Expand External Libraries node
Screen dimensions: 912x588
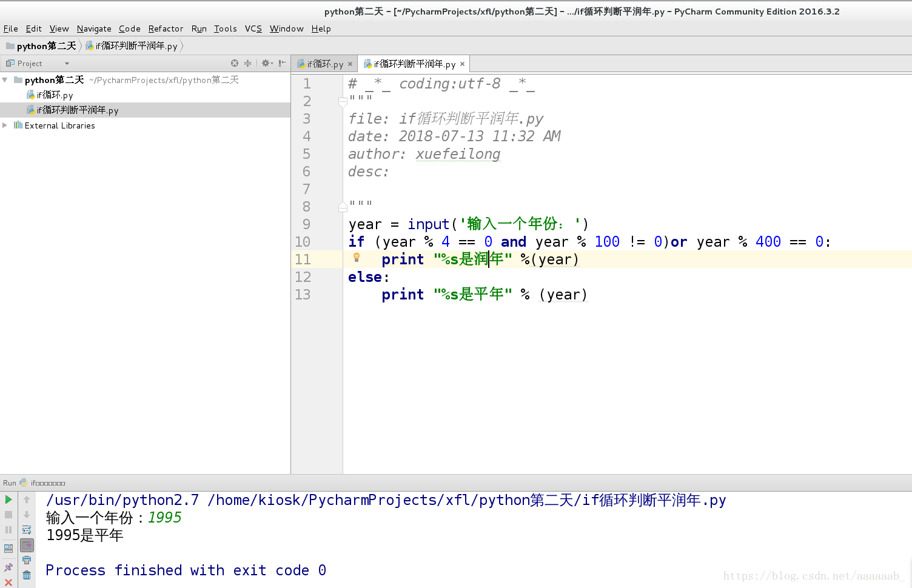tap(5, 125)
